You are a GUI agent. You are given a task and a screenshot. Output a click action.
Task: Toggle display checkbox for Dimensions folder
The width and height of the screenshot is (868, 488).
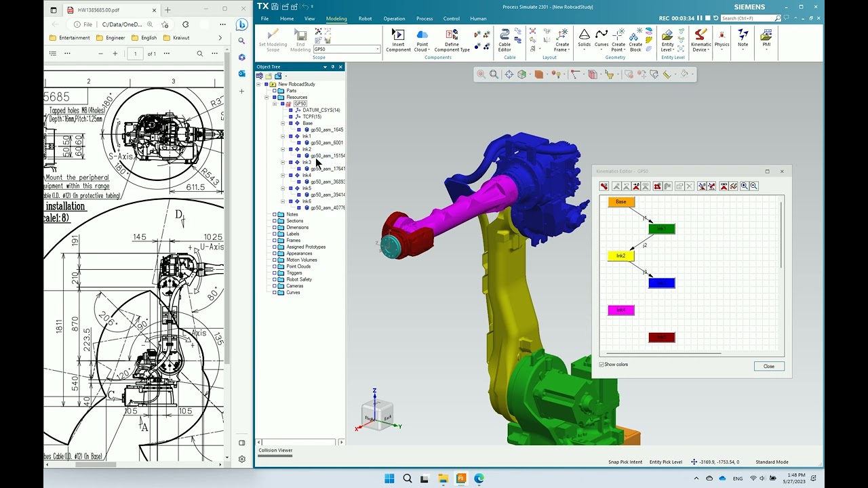(275, 228)
